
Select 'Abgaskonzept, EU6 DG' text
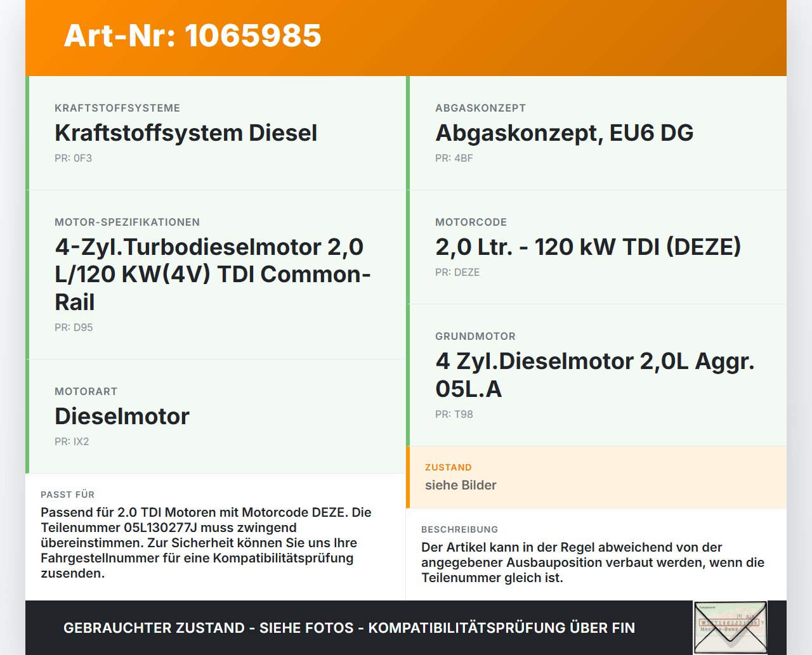[564, 133]
